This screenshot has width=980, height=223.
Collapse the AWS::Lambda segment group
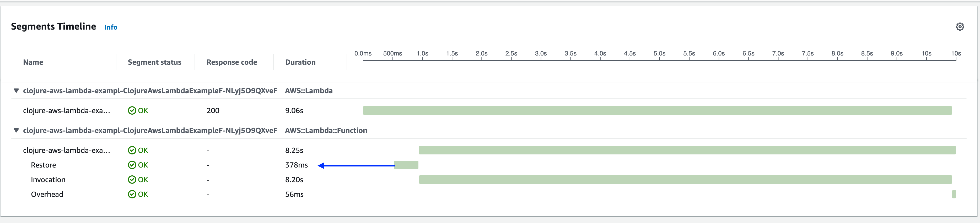tap(16, 91)
